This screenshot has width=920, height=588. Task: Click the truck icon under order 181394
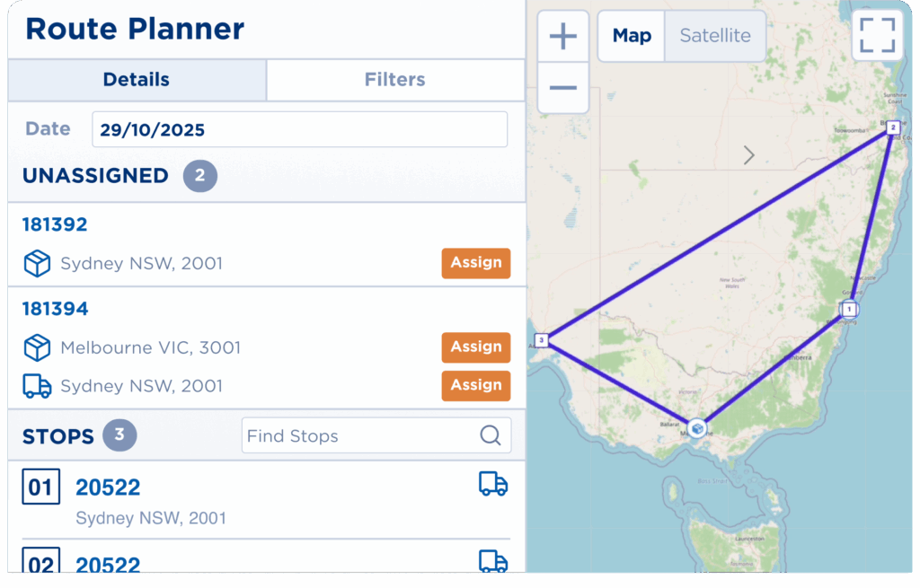pyautogui.click(x=37, y=386)
